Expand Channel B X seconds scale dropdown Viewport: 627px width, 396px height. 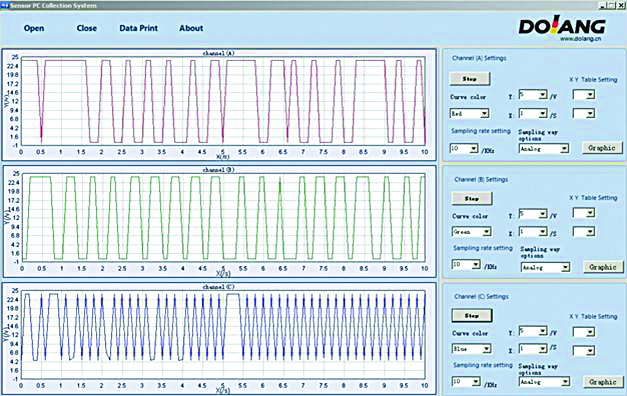pyautogui.click(x=533, y=232)
